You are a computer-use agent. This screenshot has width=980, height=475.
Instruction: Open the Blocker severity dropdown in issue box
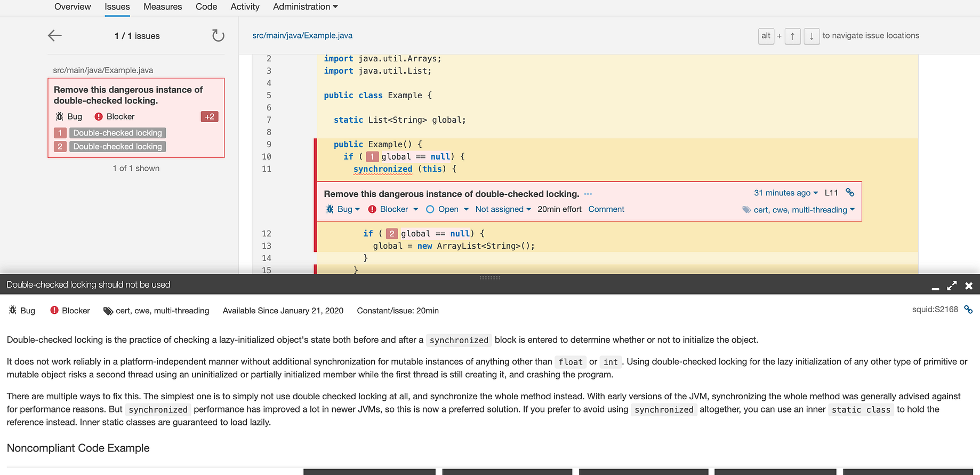(393, 209)
